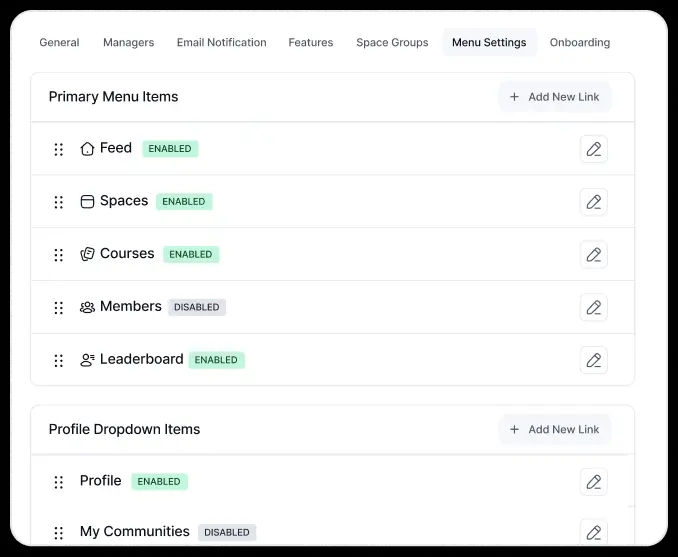The height and width of the screenshot is (557, 678).
Task: Edit the Leaderboard menu item
Action: (593, 360)
